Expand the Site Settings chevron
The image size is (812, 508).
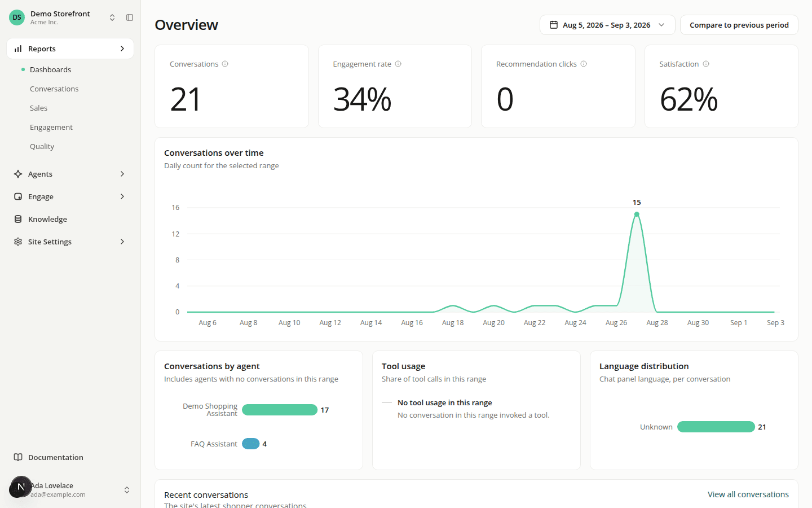[122, 242]
